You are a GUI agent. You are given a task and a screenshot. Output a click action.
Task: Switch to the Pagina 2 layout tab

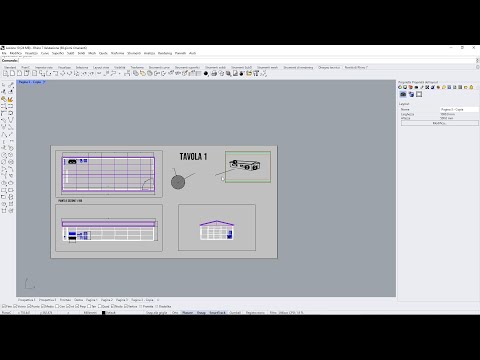107,300
